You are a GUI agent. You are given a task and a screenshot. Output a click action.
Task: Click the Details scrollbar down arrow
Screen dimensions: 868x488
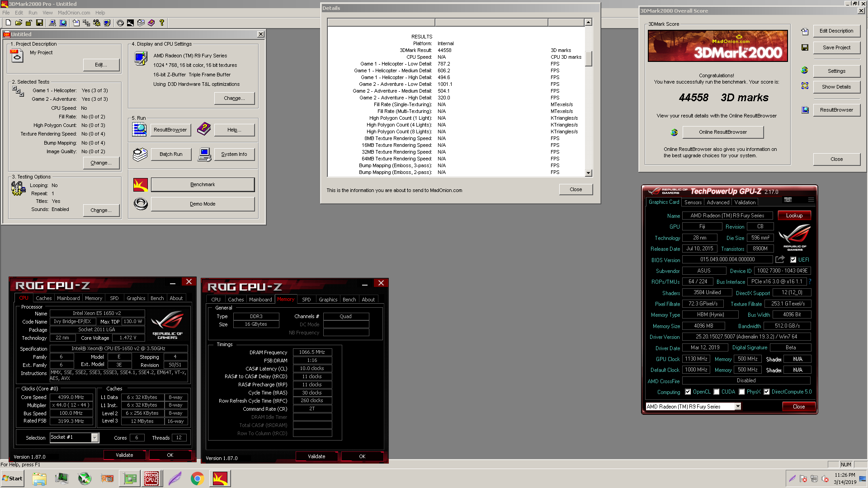pos(588,173)
